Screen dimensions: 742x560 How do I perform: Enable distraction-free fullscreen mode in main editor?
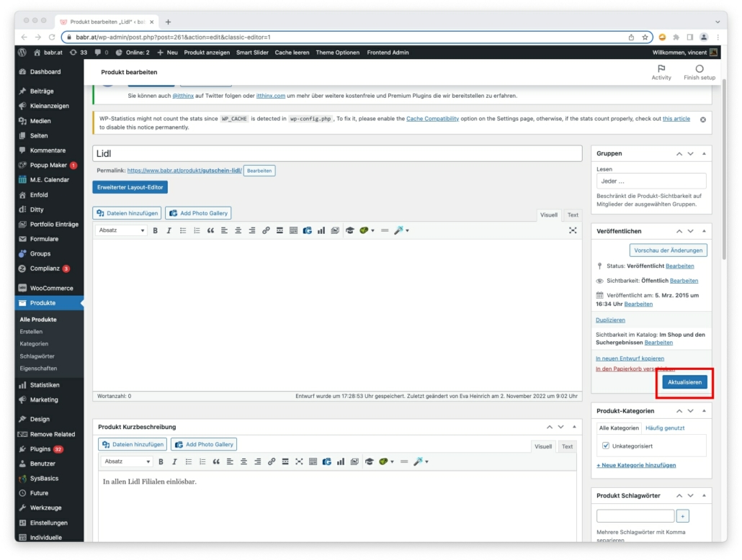[573, 230]
